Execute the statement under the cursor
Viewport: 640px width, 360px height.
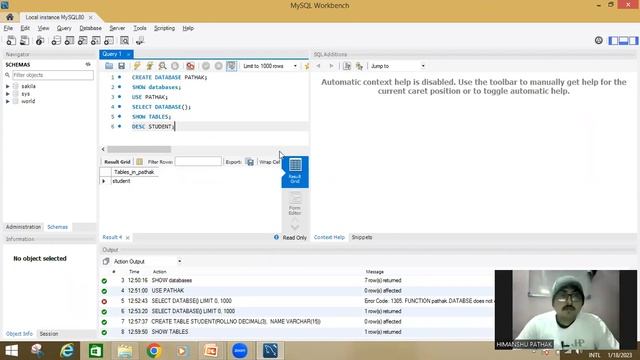[x=150, y=66]
